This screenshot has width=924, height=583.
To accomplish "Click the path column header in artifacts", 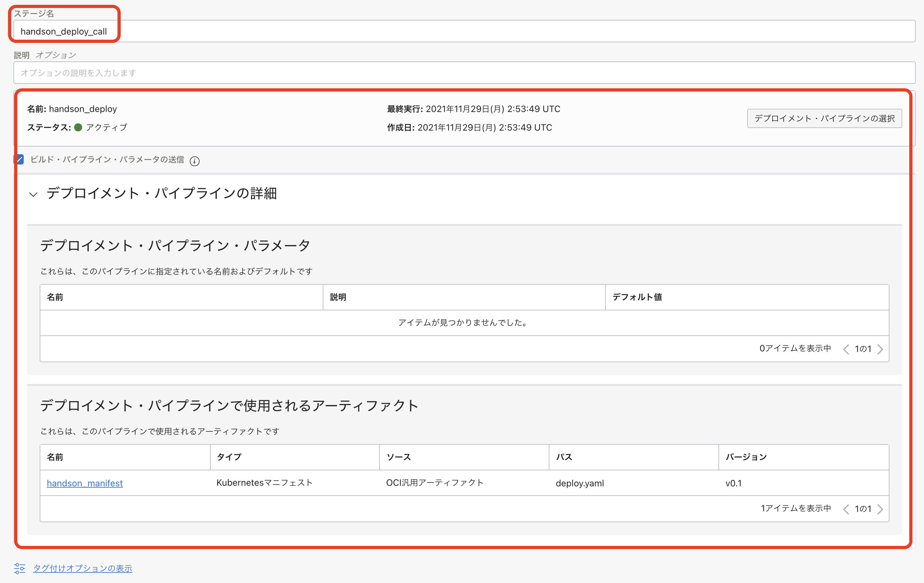I will pyautogui.click(x=564, y=457).
